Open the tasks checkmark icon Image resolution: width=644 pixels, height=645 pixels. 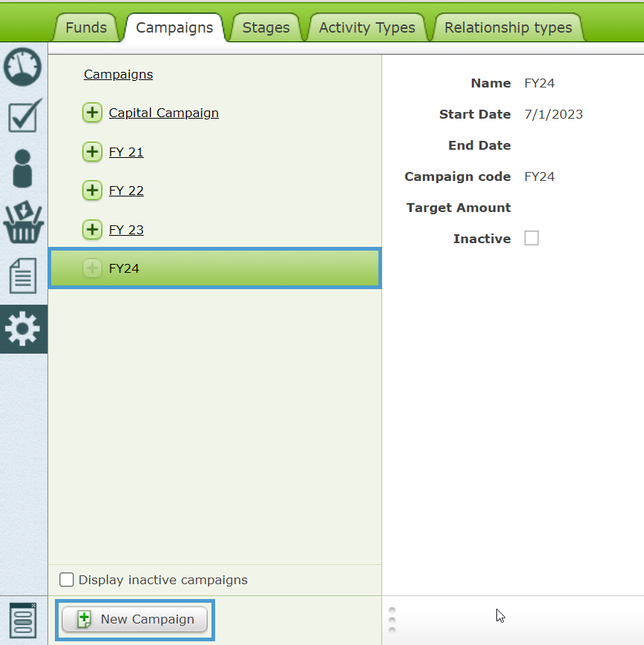tap(24, 115)
